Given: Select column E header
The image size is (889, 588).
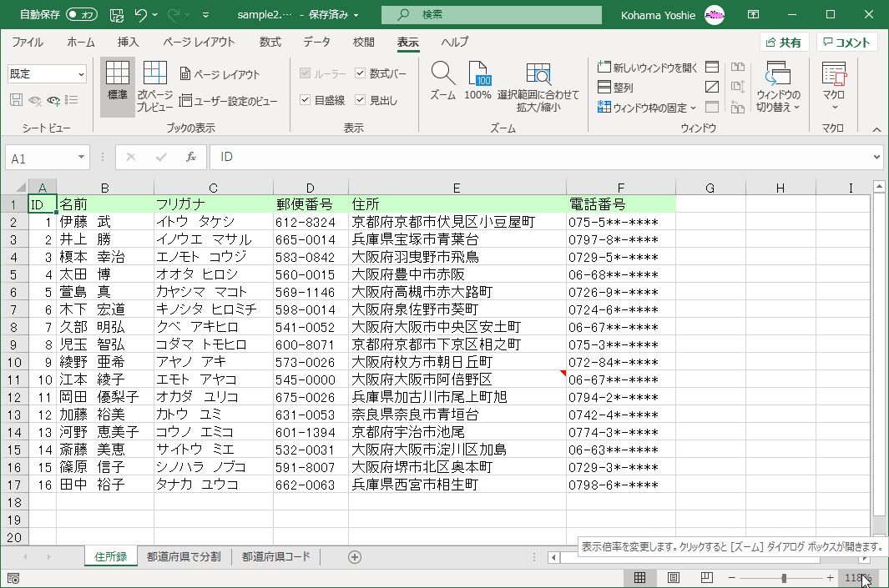Looking at the screenshot, I should 457,188.
